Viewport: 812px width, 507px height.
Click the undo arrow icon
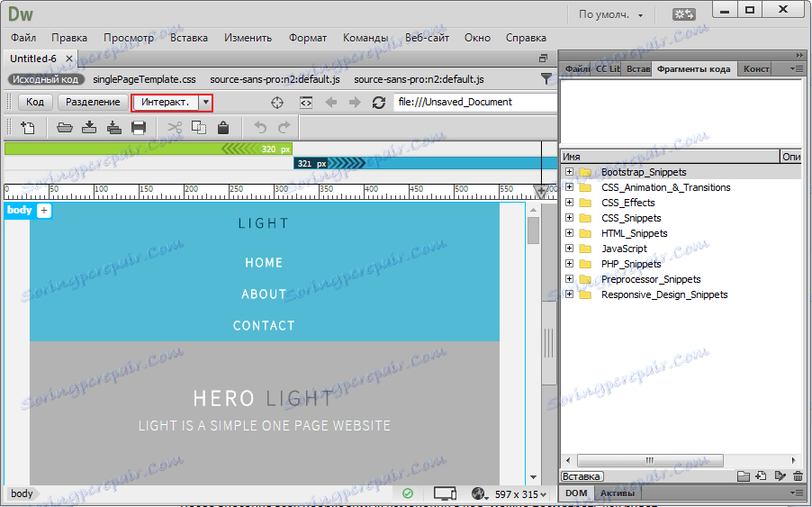(260, 127)
